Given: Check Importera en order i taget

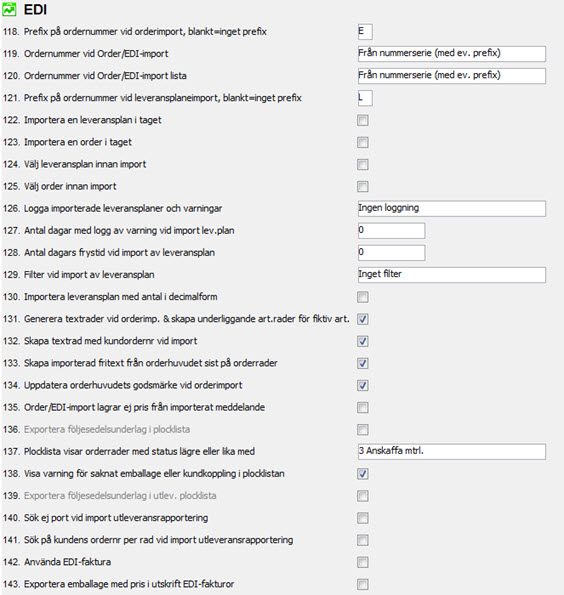Looking at the screenshot, I should 362,142.
